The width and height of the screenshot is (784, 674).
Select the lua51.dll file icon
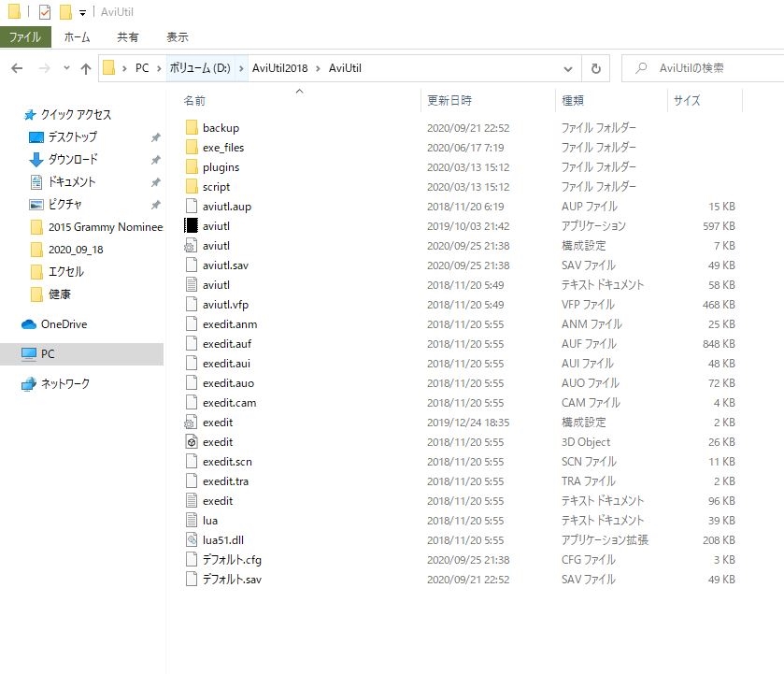(x=192, y=540)
